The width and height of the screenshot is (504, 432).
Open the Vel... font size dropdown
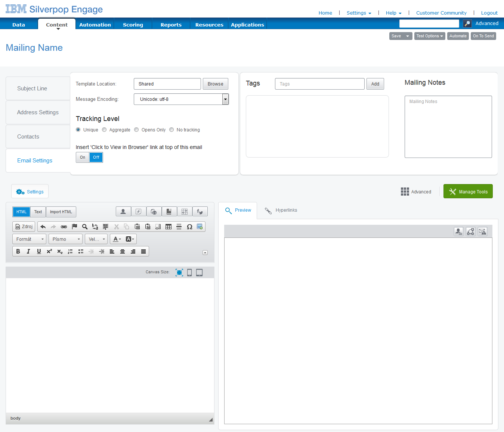[96, 239]
